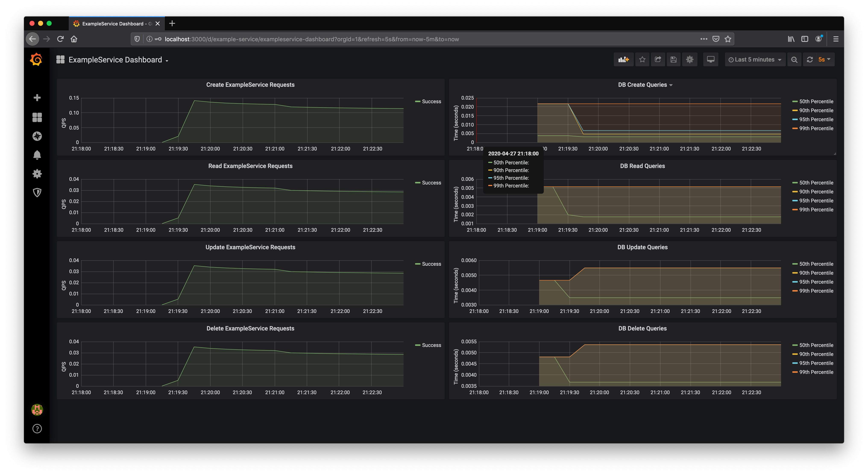Image resolution: width=868 pixels, height=475 pixels.
Task: Open the Firefox library icon
Action: tap(791, 39)
